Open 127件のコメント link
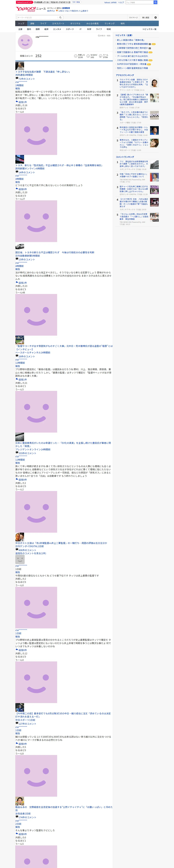174x868 pixels. pos(27,723)
